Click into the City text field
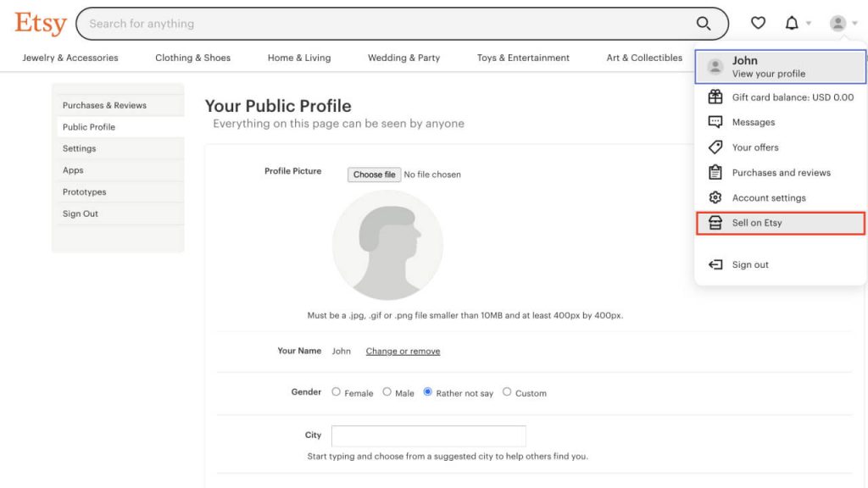868x488 pixels. [428, 435]
